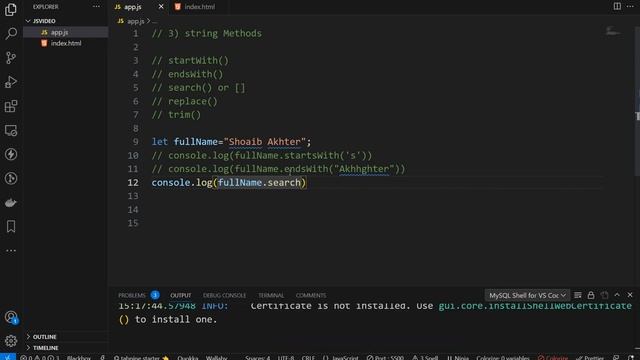Open the Remote Explorer monitor icon
This screenshot has height=360, width=640.
pyautogui.click(x=11, y=131)
